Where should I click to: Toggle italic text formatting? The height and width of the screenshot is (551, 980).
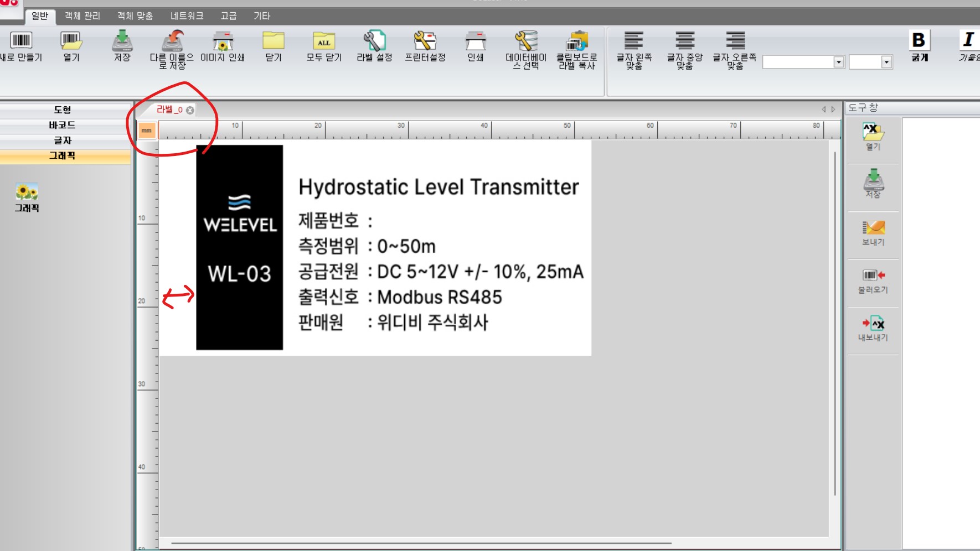968,40
